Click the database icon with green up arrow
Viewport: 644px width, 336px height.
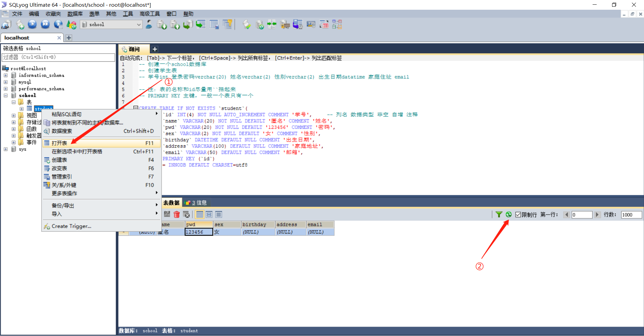175,24
